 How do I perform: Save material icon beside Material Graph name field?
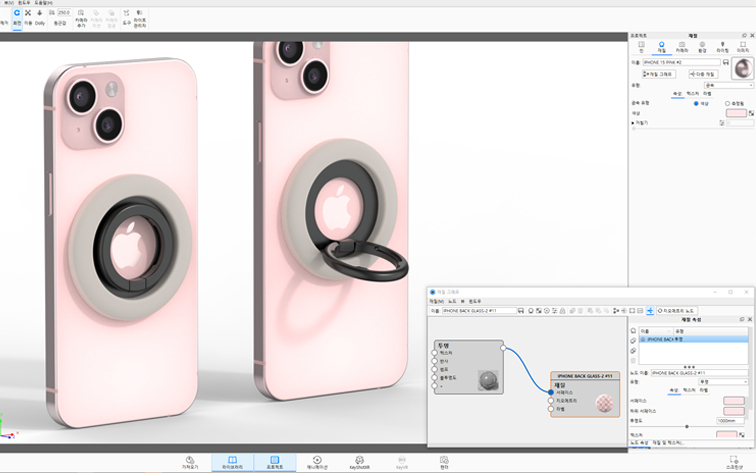click(521, 311)
